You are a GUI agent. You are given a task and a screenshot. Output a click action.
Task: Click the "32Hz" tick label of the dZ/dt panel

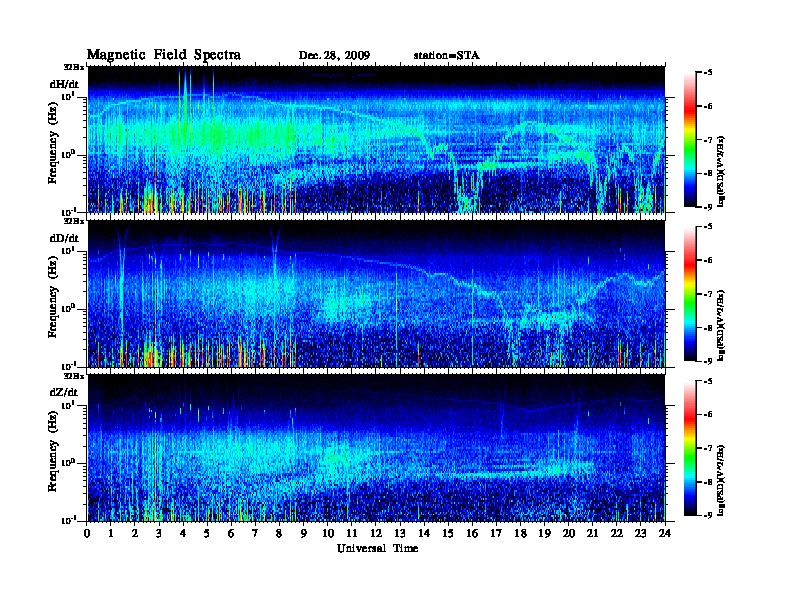coord(74,376)
